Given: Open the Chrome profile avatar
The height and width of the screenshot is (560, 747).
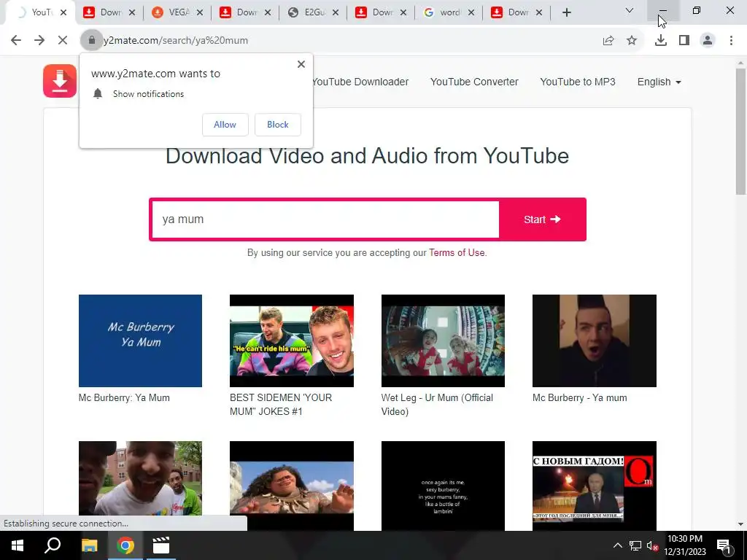Looking at the screenshot, I should pos(708,41).
